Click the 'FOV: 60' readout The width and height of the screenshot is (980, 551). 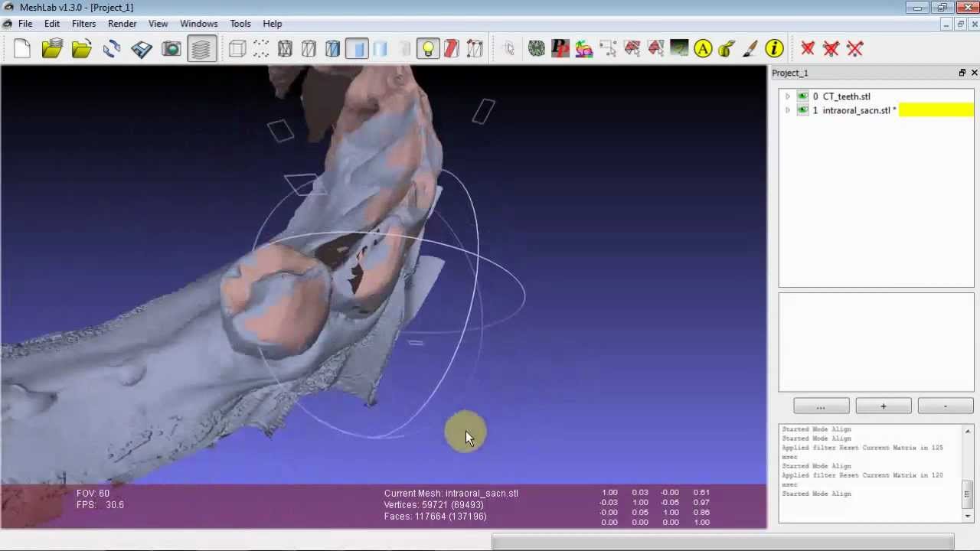(x=93, y=494)
